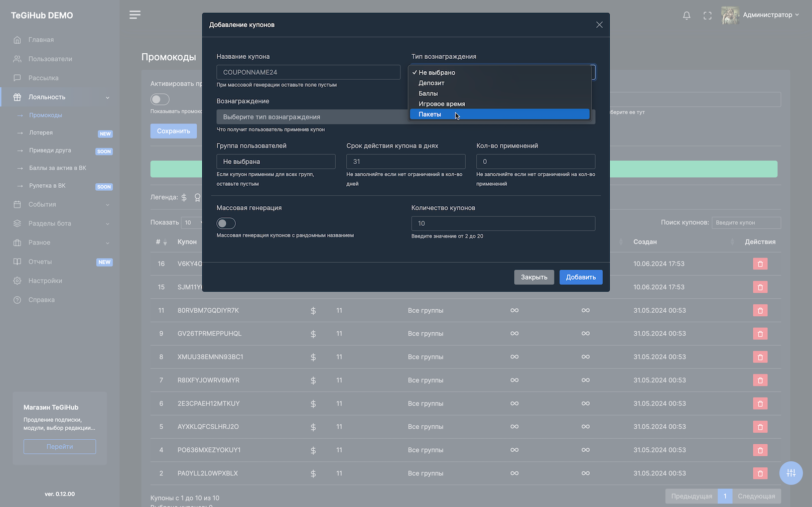Viewport: 812px width, 507px height.
Task: Click trash icon in row 15
Action: pos(760,287)
